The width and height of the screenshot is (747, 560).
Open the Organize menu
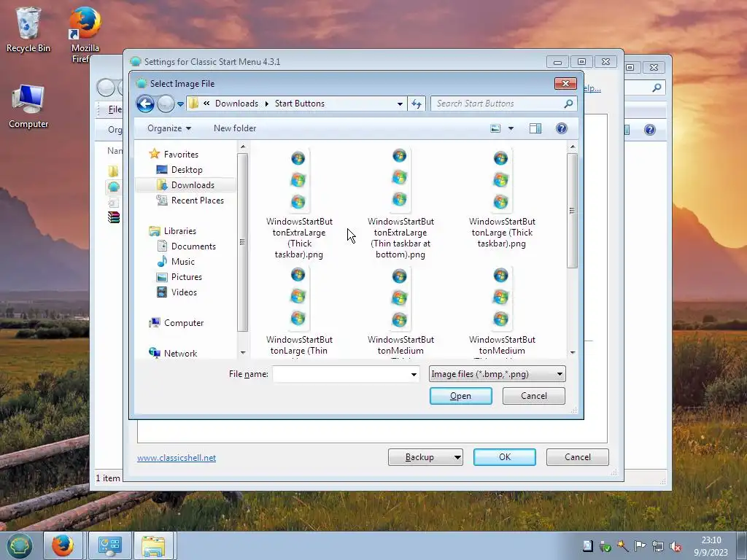pos(169,128)
